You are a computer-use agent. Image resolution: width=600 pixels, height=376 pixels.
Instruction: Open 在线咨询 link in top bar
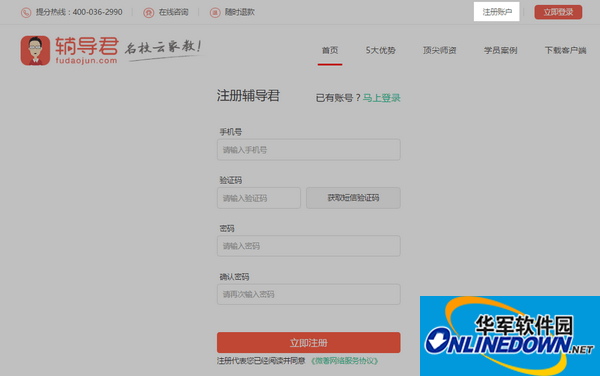[x=174, y=12]
